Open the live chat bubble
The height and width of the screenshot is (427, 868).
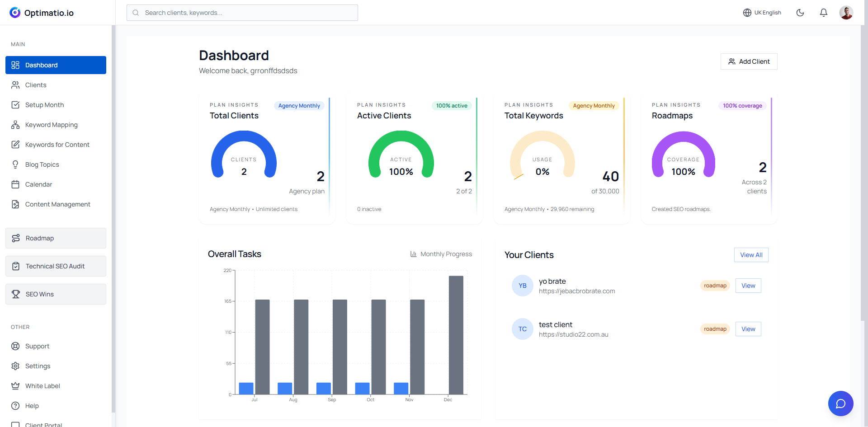(x=840, y=404)
